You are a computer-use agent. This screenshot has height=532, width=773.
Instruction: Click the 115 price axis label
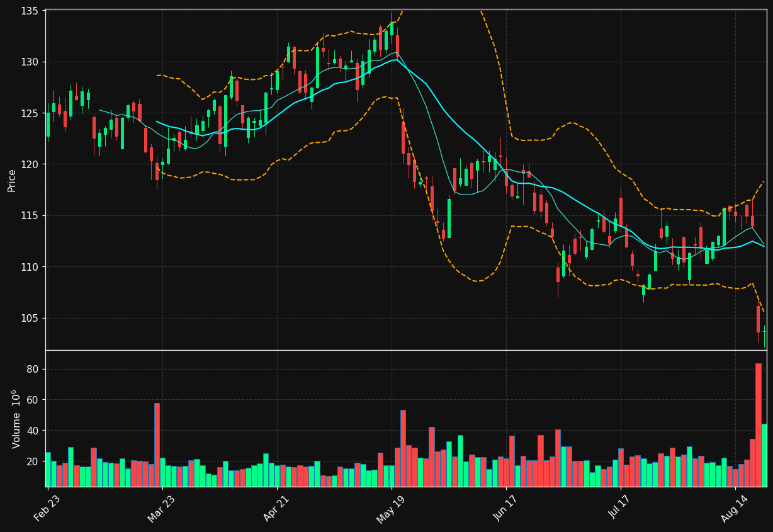pos(30,215)
